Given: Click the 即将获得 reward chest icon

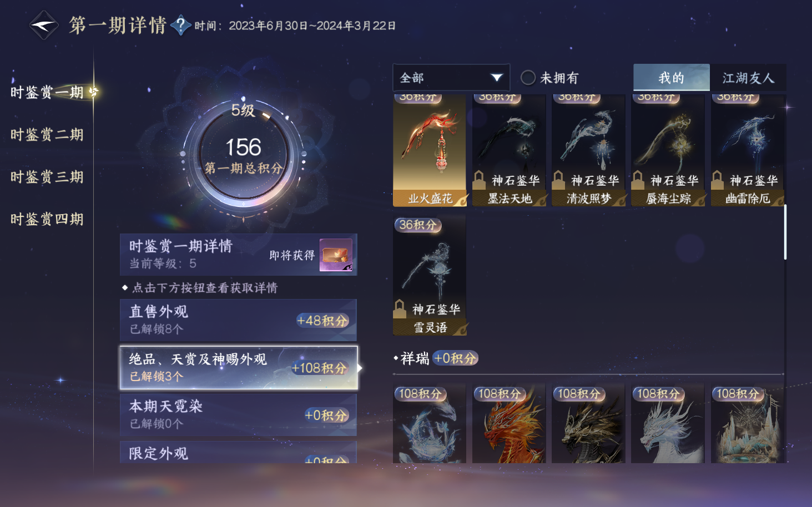Looking at the screenshot, I should (336, 255).
